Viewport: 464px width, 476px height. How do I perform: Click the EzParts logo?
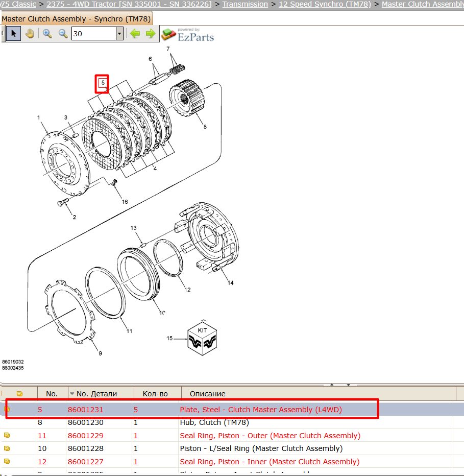[x=188, y=35]
